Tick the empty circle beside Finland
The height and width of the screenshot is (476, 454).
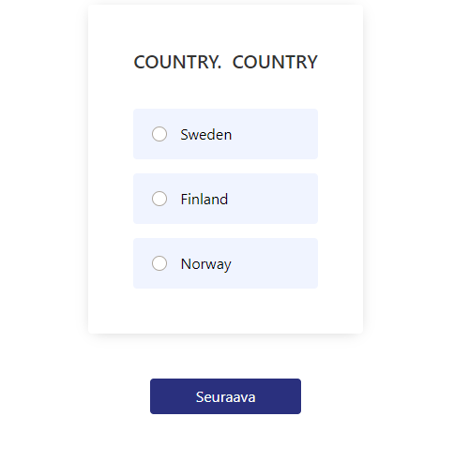(x=159, y=199)
